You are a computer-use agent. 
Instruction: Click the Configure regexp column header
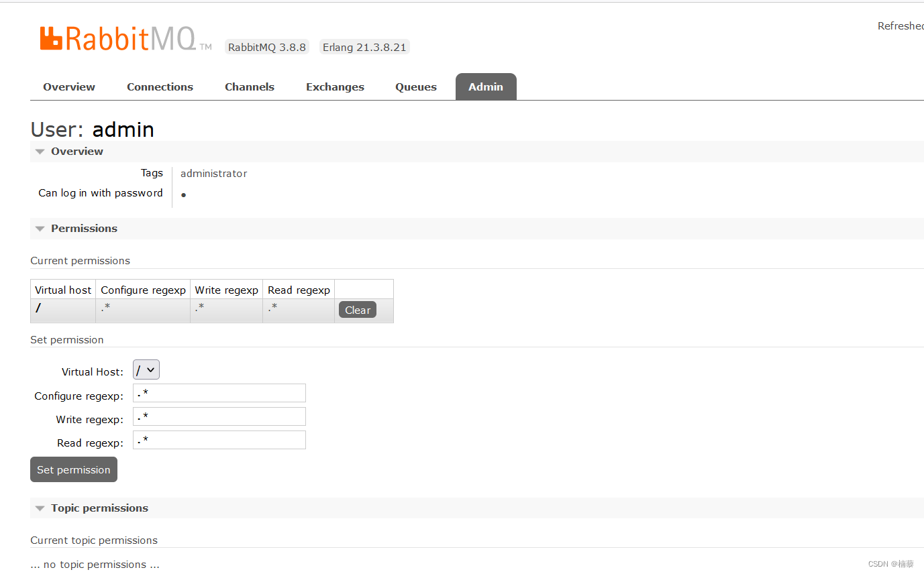pos(143,290)
